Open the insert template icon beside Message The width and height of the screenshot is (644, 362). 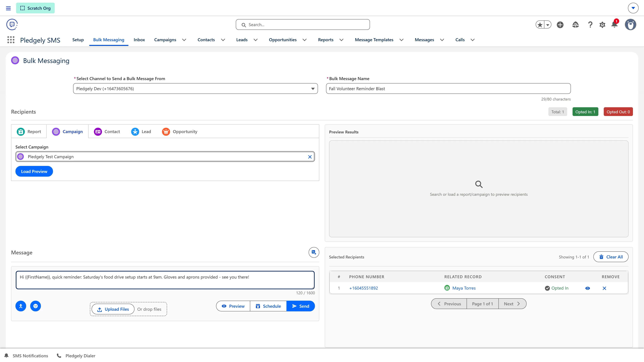coord(314,253)
